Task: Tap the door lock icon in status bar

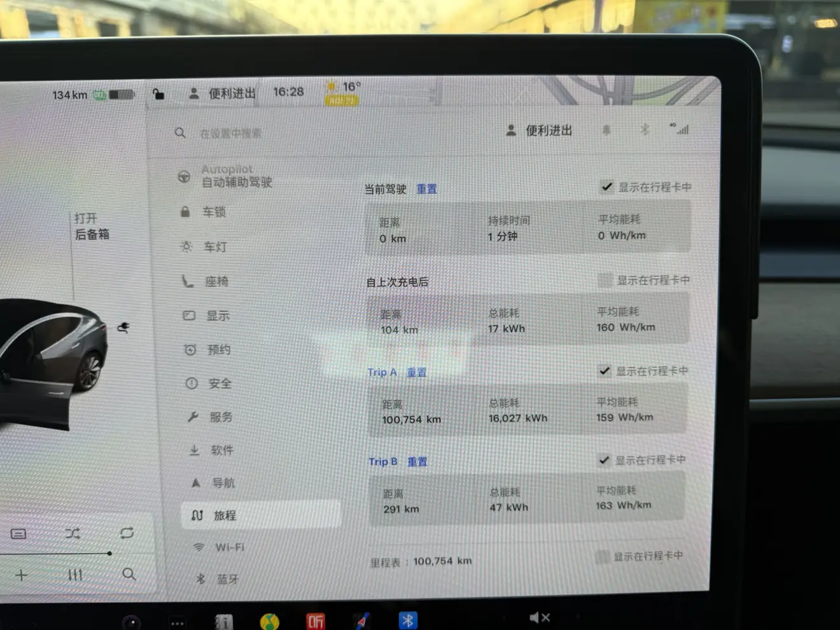Action: point(158,94)
